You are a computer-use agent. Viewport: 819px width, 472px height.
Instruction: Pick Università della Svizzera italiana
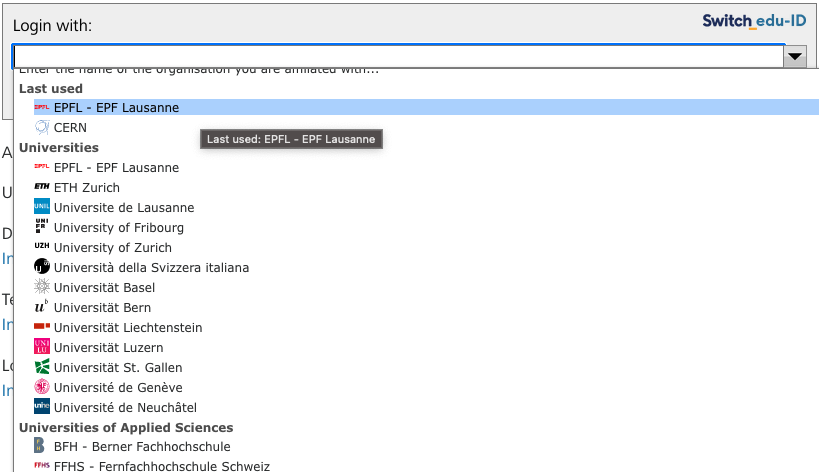(x=151, y=268)
